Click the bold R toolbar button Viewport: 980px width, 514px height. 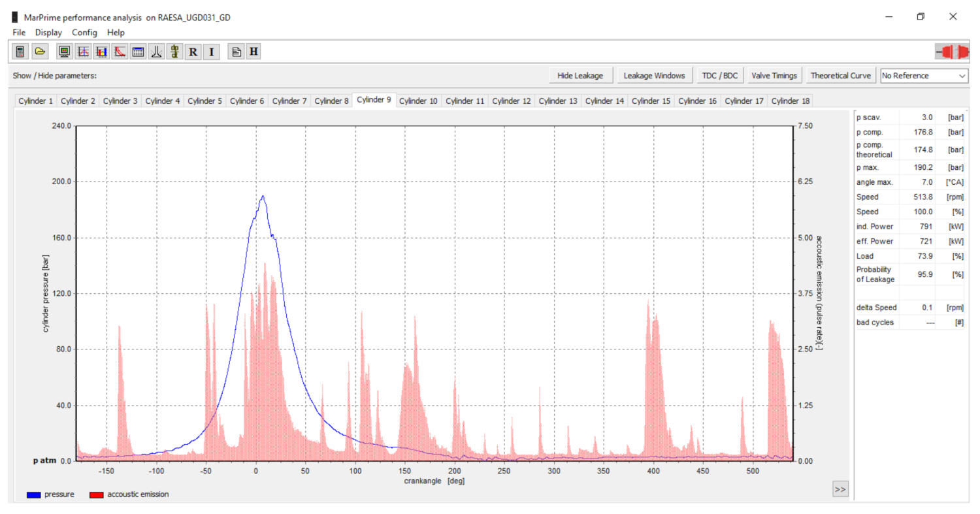click(193, 52)
